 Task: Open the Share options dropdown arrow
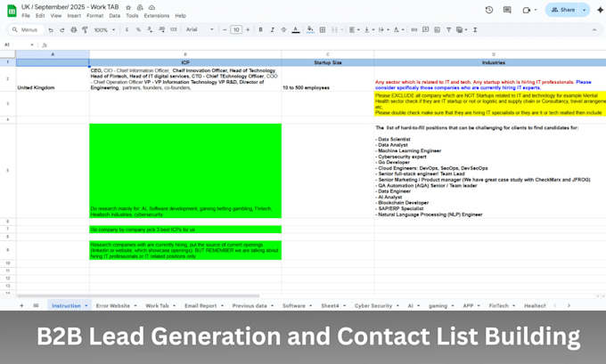click(585, 10)
